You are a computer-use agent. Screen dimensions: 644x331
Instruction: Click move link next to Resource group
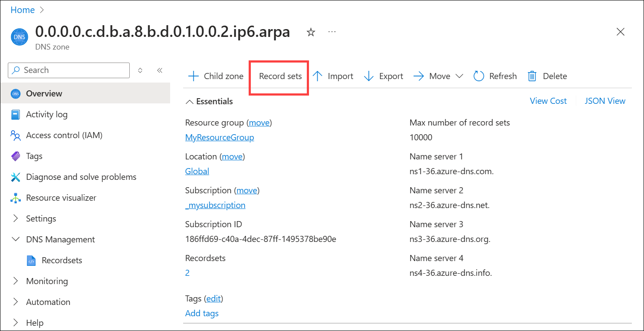pos(259,122)
